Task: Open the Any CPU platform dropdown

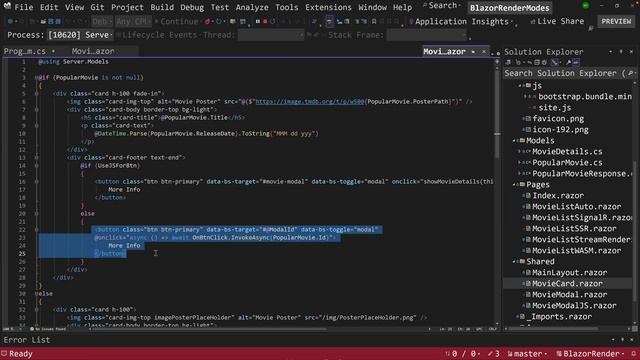Action: pyautogui.click(x=133, y=21)
